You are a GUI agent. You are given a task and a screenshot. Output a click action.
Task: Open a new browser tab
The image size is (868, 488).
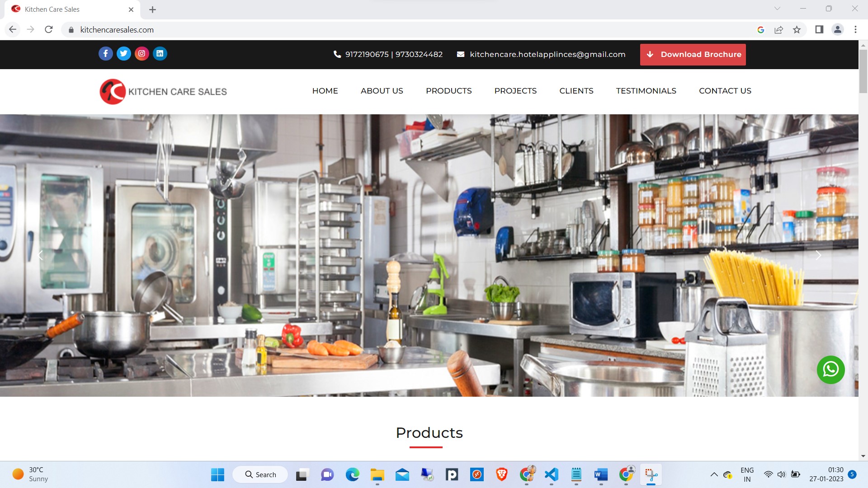153,9
